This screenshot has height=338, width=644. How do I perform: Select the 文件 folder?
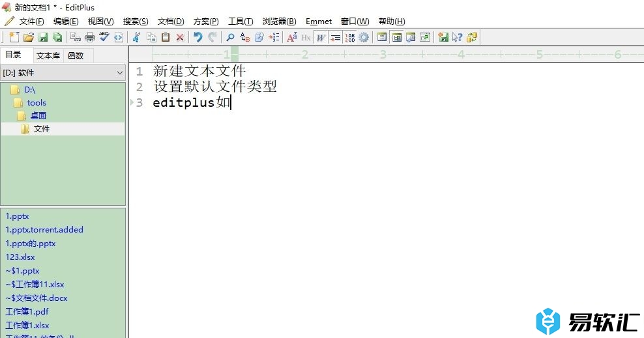(x=42, y=129)
